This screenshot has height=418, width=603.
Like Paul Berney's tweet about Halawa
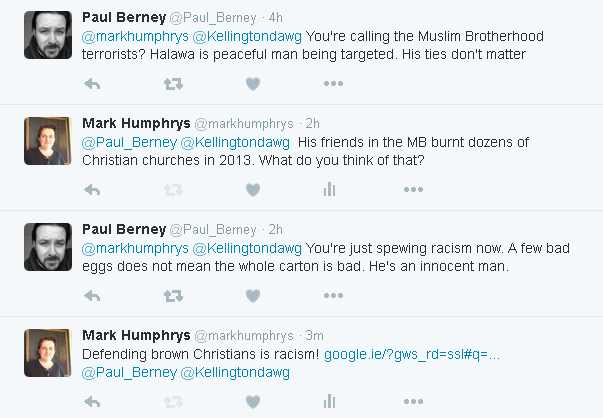(253, 84)
